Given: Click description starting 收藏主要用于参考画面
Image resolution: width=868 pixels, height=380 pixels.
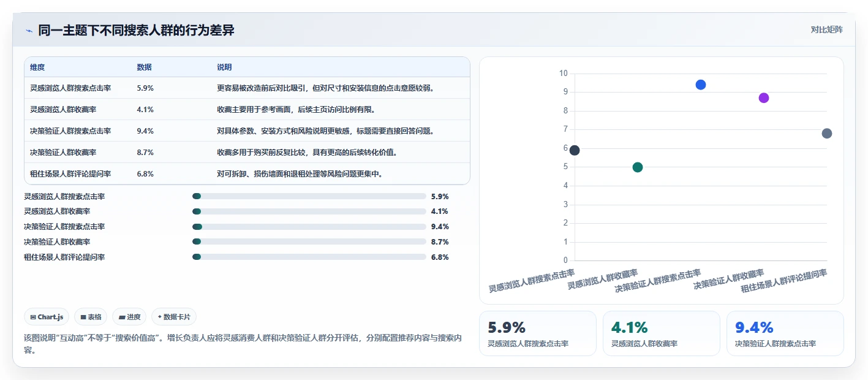Looking at the screenshot, I should click(x=296, y=109).
